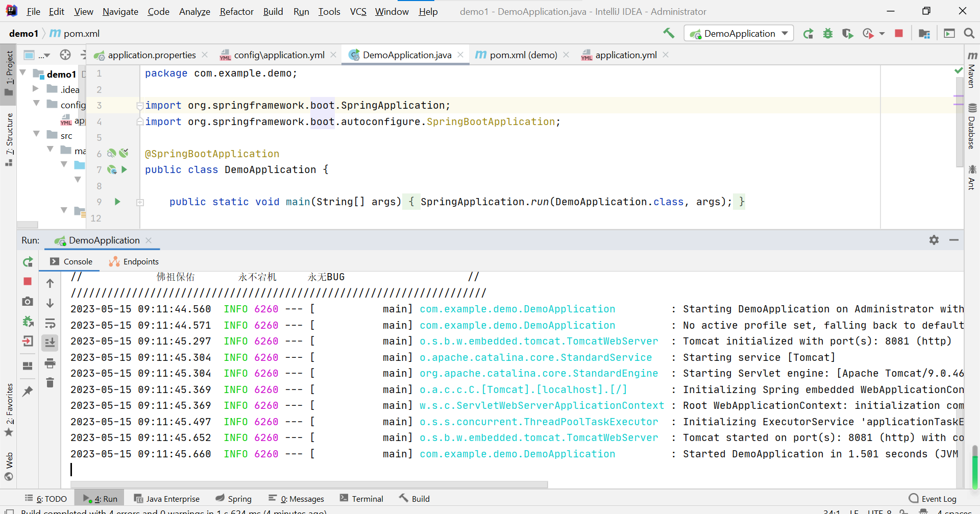Run with Coverage shield icon
The width and height of the screenshot is (980, 514).
pyautogui.click(x=848, y=34)
